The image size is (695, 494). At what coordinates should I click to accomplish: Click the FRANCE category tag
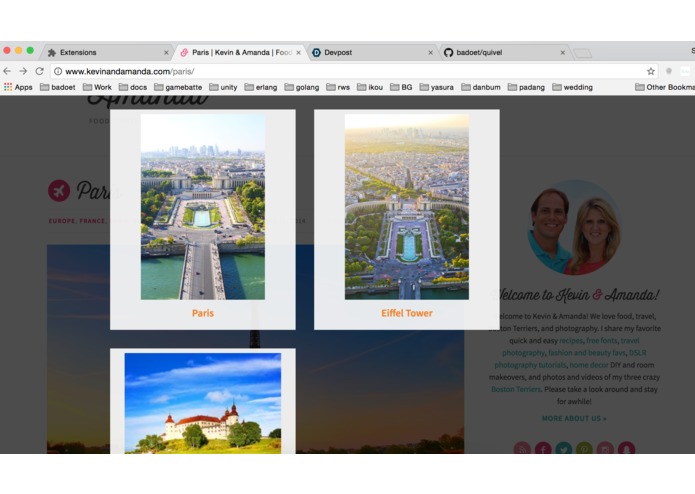coord(92,221)
